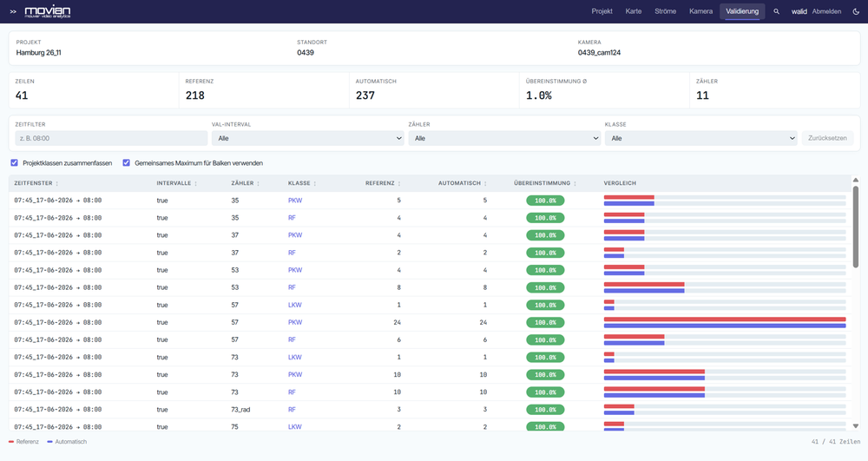The image size is (868, 461).
Task: Sort by the Automatisch column sort icon
Action: (x=485, y=184)
